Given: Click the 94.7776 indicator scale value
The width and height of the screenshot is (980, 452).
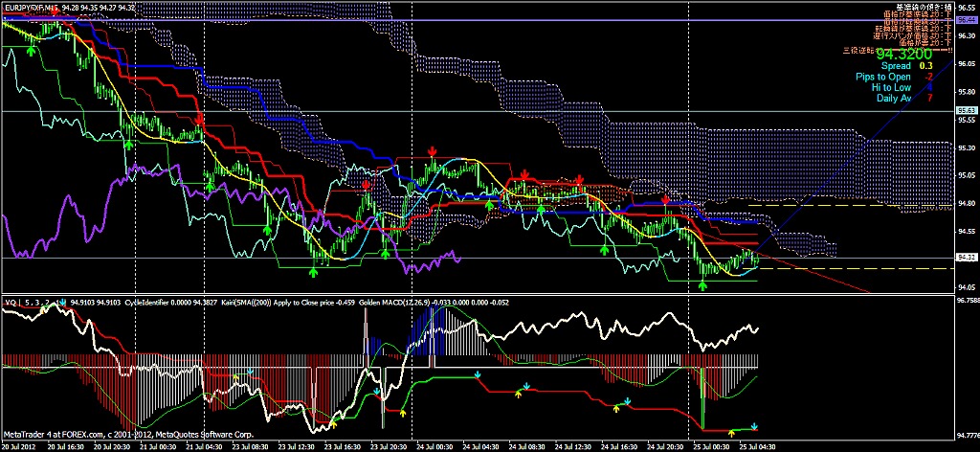Looking at the screenshot, I should (968, 436).
